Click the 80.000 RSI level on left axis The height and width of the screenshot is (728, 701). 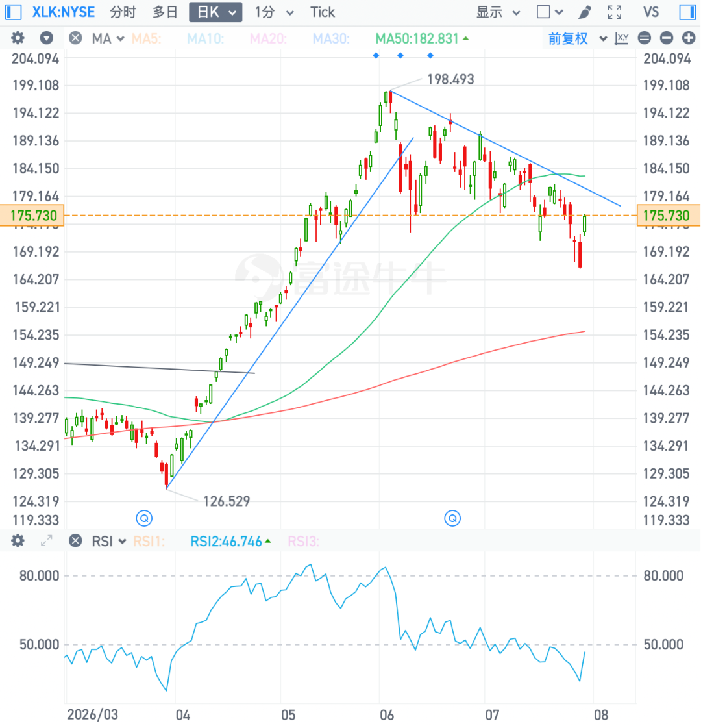pyautogui.click(x=40, y=576)
